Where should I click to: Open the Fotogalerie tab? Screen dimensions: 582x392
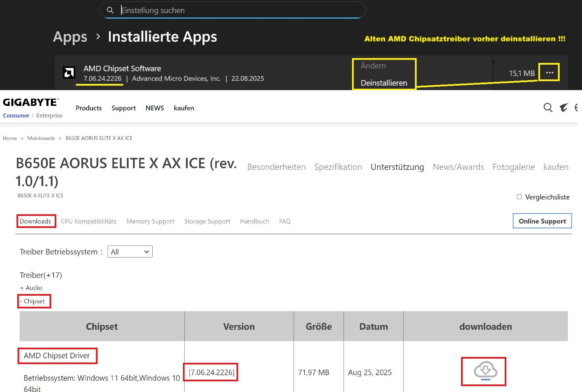(514, 167)
